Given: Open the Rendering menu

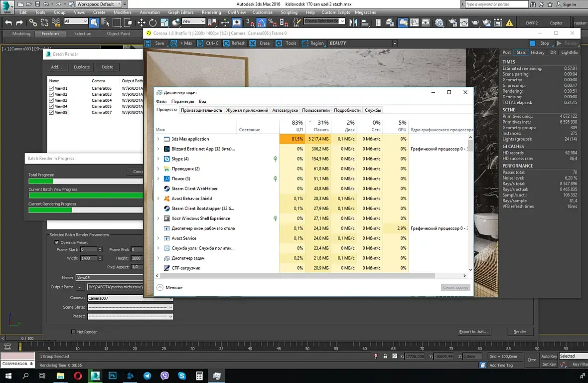Looking at the screenshot, I should (x=211, y=12).
